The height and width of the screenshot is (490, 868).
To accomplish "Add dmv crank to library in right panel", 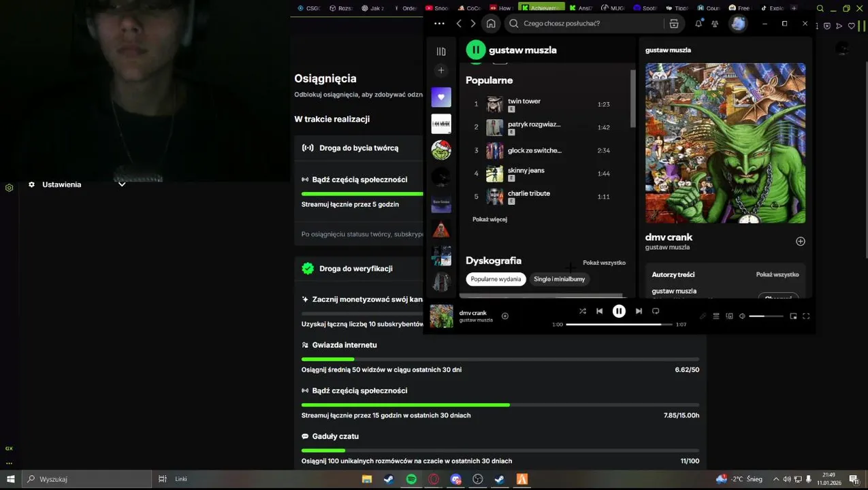I will [801, 242].
